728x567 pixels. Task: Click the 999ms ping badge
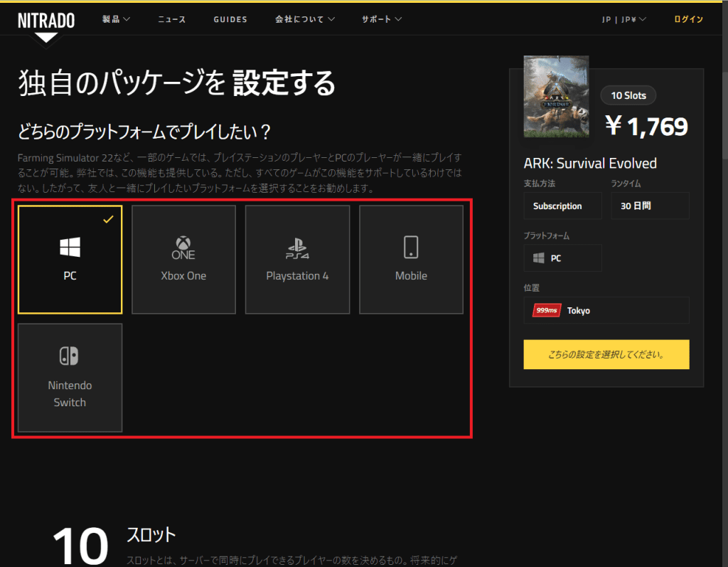click(x=547, y=310)
